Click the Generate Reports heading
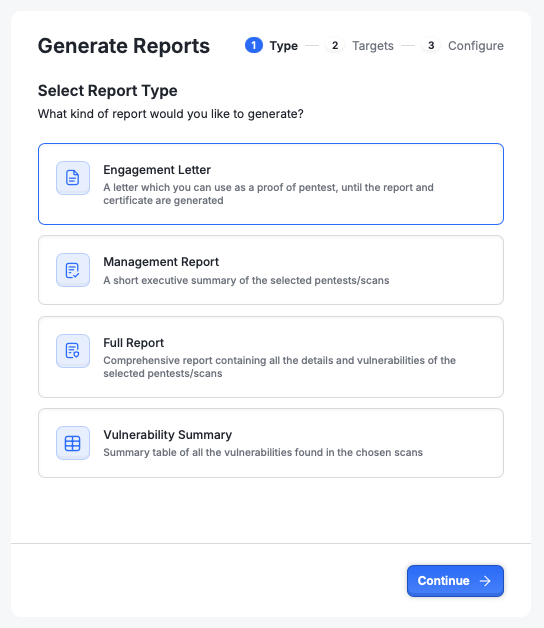 (x=124, y=46)
